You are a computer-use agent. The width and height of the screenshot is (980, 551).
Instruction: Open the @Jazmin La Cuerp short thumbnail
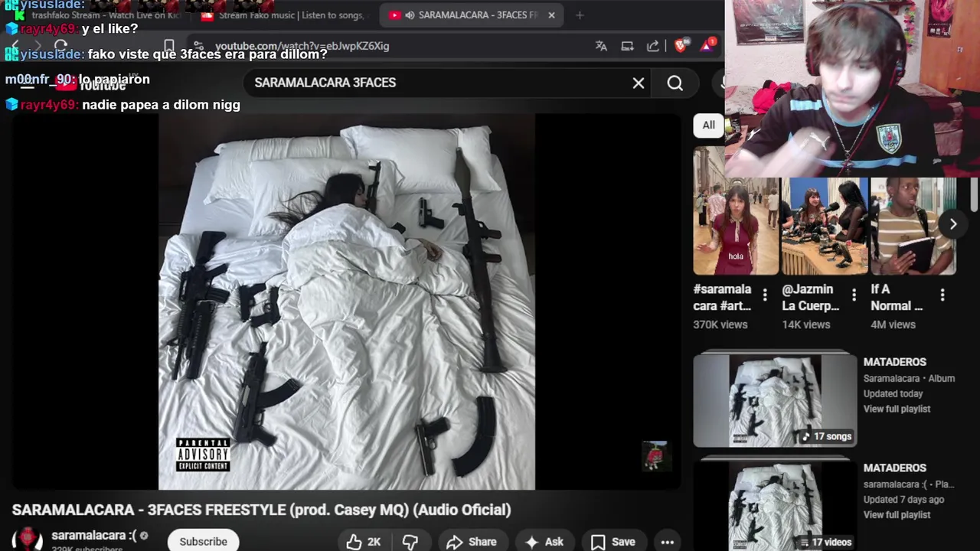pos(825,226)
